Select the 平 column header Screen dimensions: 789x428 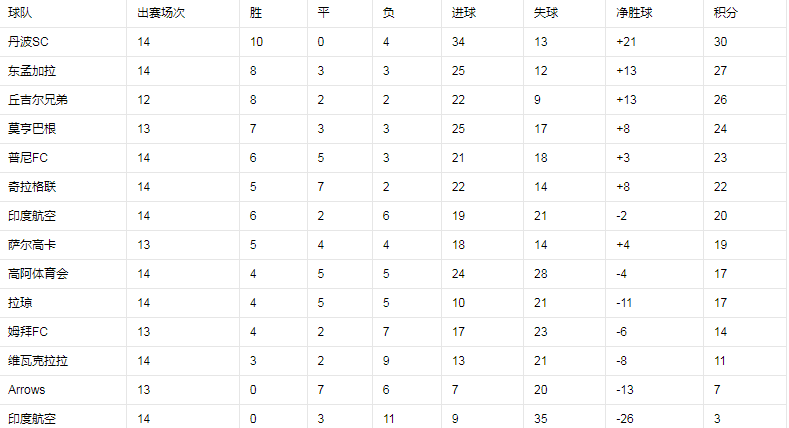point(323,13)
